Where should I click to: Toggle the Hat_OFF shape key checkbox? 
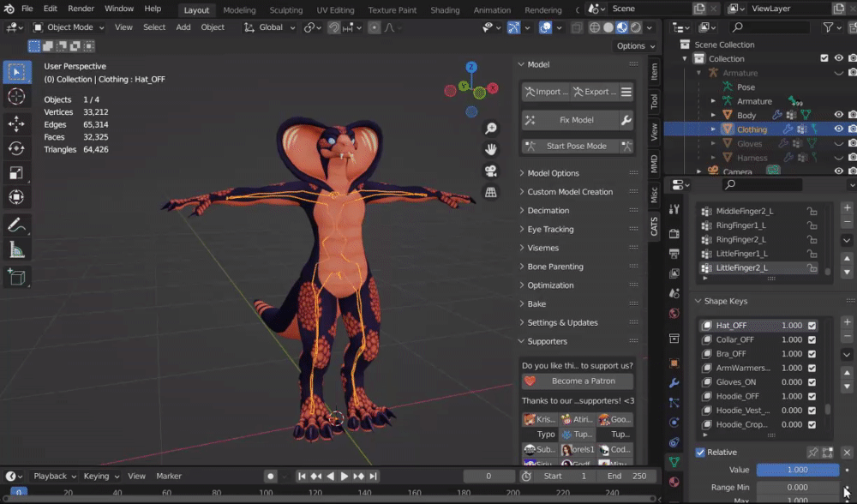coord(812,325)
